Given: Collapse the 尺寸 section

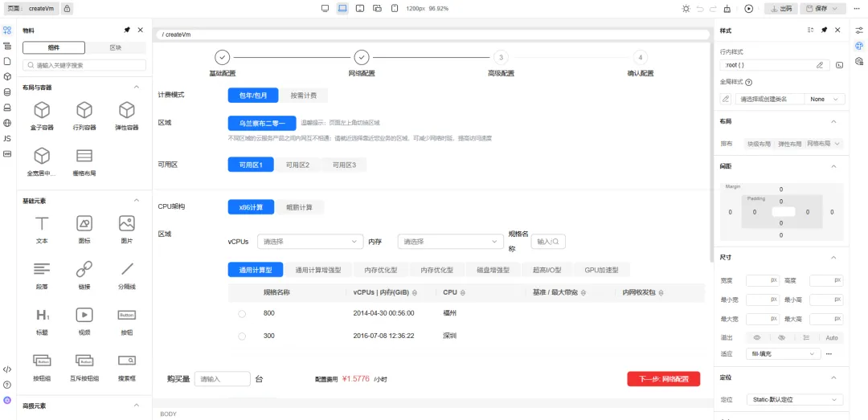Looking at the screenshot, I should pyautogui.click(x=834, y=257).
